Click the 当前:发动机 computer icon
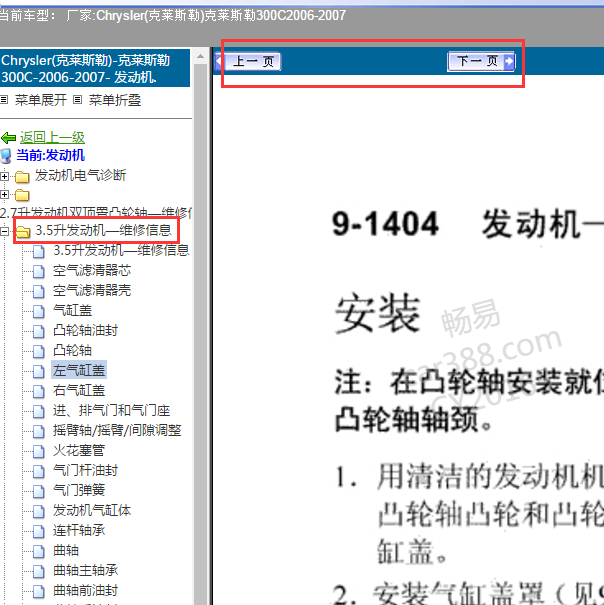This screenshot has height=605, width=604. pyautogui.click(x=6, y=156)
